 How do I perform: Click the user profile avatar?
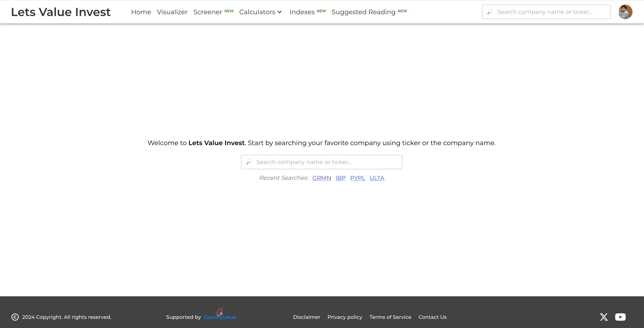625,12
